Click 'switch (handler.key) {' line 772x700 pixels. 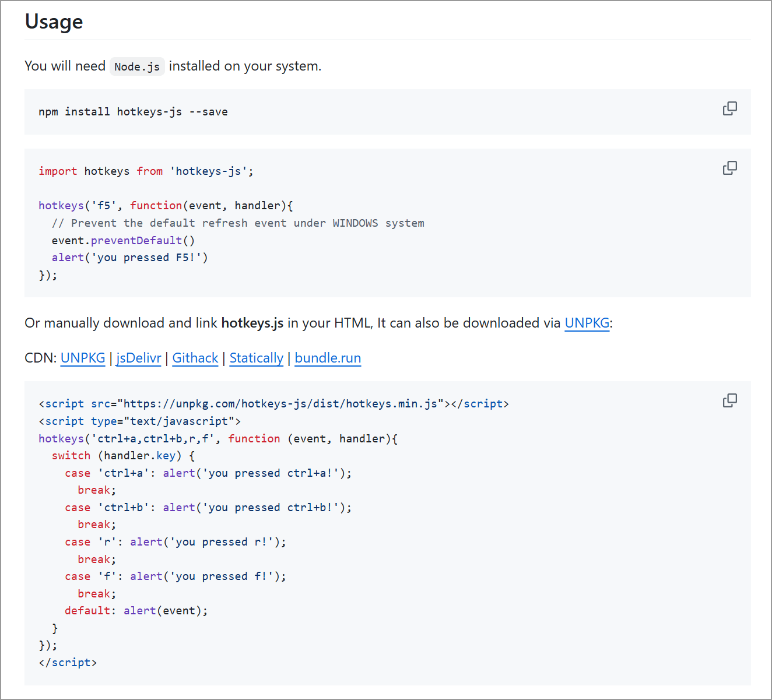[x=123, y=456]
